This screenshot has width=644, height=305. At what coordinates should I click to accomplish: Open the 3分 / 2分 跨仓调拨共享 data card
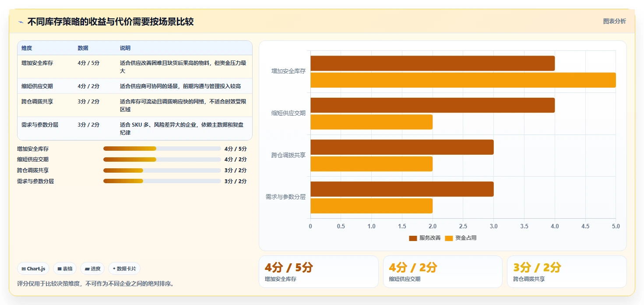567,272
